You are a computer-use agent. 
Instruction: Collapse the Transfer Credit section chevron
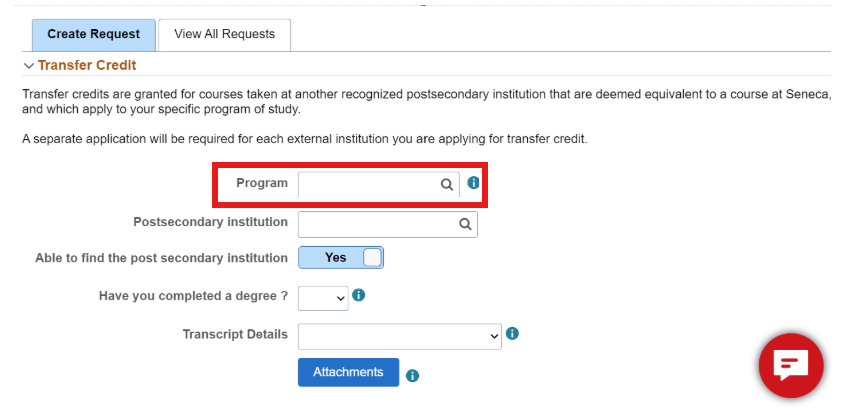click(x=28, y=66)
